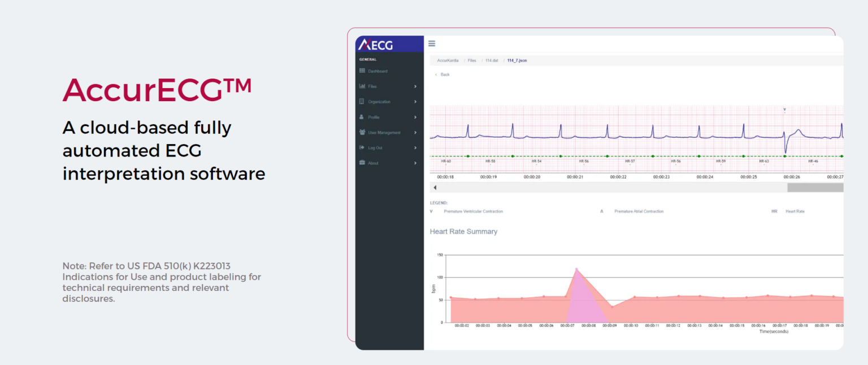Open Files from the breadcrumb trail
This screenshot has width=868, height=365.
pos(471,60)
